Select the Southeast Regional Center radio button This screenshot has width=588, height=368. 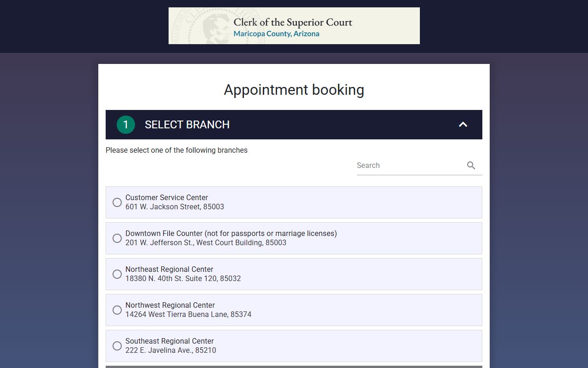(x=117, y=346)
